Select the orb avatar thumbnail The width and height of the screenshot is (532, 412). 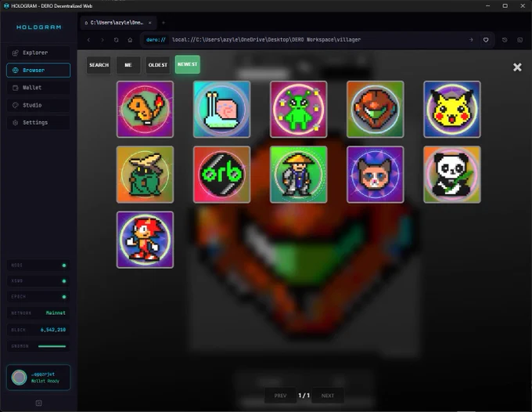click(221, 175)
